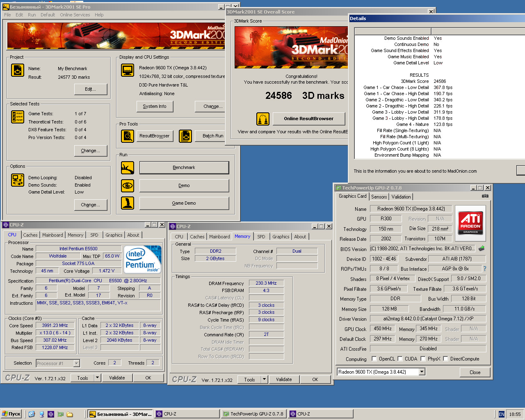Open the File menu in 3DMark2001

pyautogui.click(x=7, y=15)
